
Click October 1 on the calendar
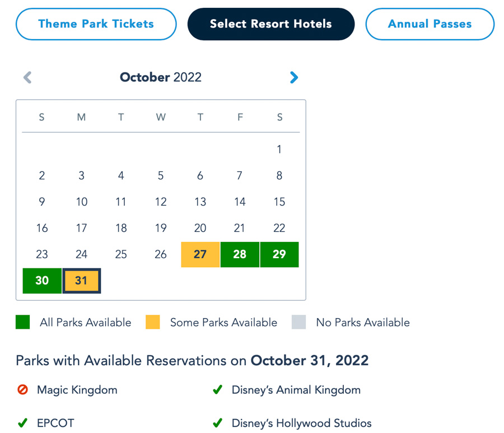(x=279, y=150)
